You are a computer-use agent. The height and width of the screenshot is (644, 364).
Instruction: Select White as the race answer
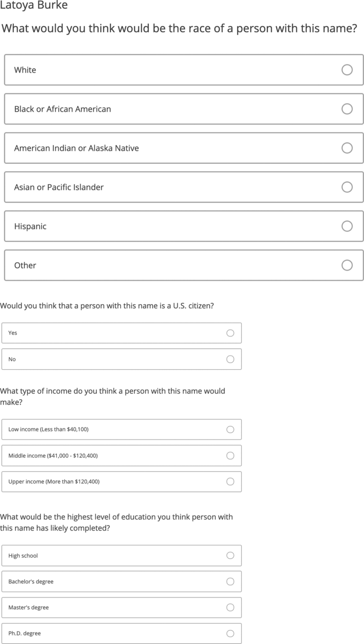184,70
